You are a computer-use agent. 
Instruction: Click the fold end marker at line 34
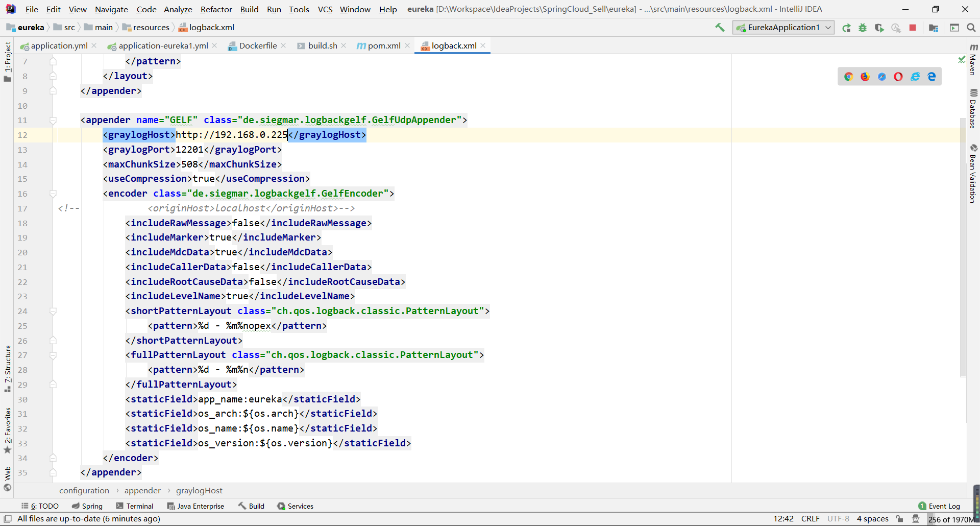pos(53,458)
